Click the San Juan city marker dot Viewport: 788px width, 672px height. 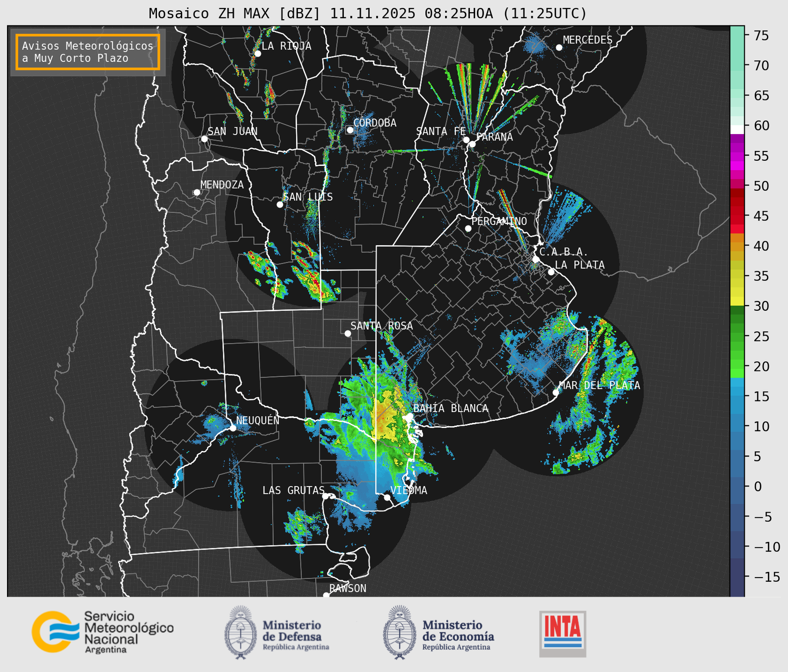tap(204, 139)
